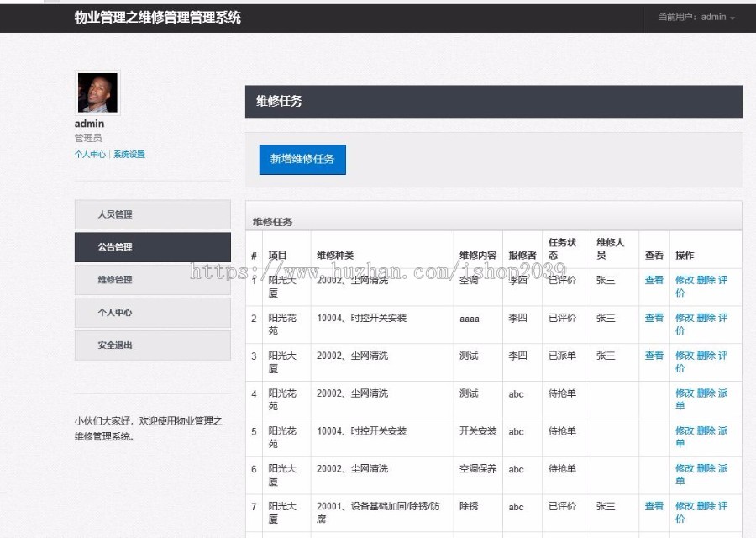756x538 pixels.
Task: Click 修改 for task row 1
Action: click(685, 280)
